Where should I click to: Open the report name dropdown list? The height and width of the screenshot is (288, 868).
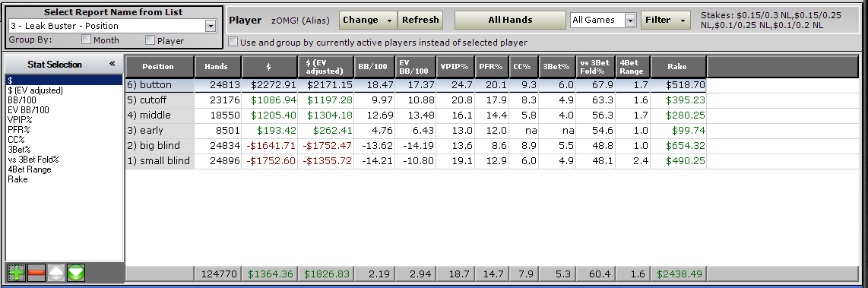(211, 26)
